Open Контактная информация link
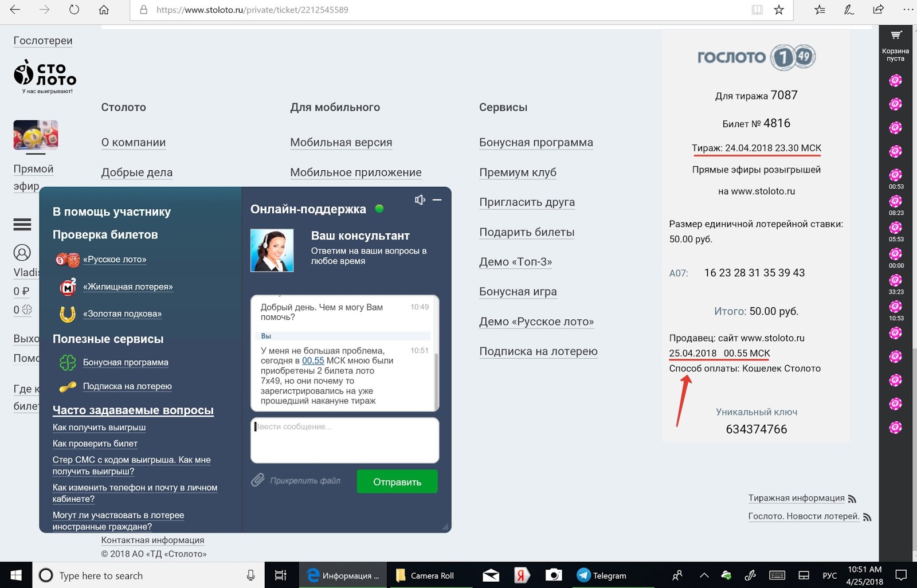Image resolution: width=917 pixels, height=588 pixels. (152, 540)
